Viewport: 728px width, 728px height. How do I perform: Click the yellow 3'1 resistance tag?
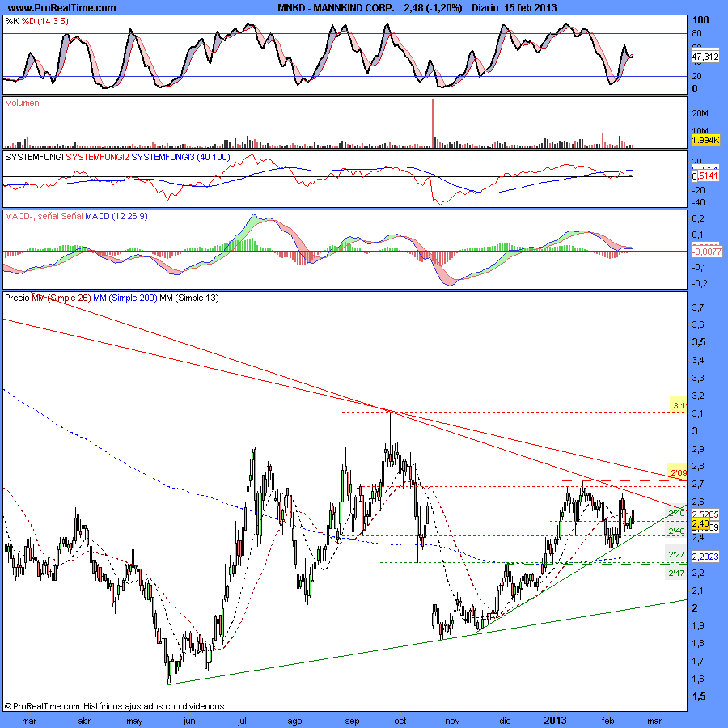click(679, 406)
